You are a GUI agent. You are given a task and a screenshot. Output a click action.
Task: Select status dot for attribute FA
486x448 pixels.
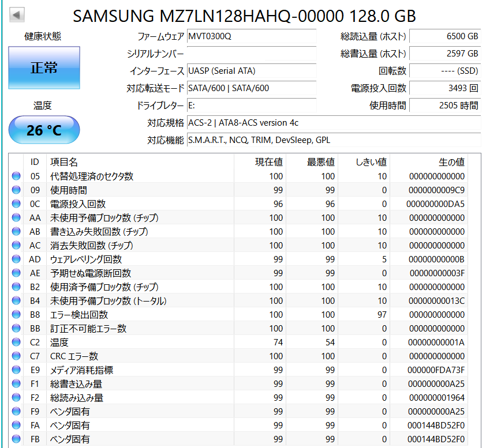(16, 425)
